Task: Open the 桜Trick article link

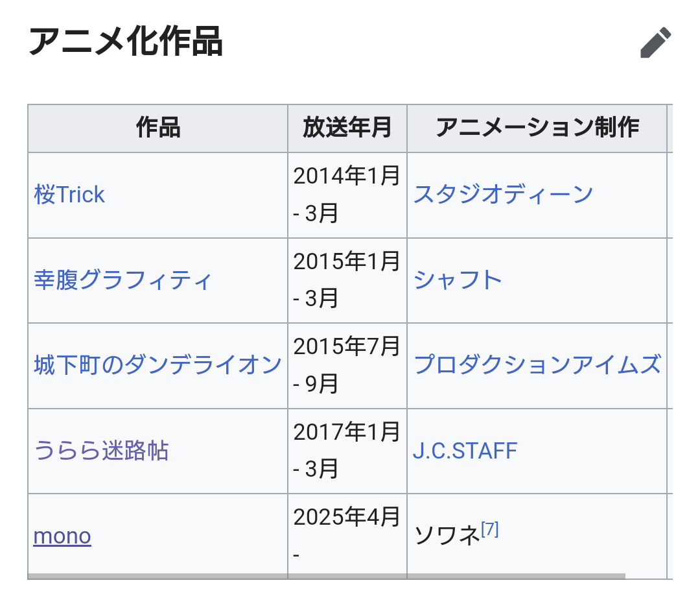Action: (x=69, y=195)
